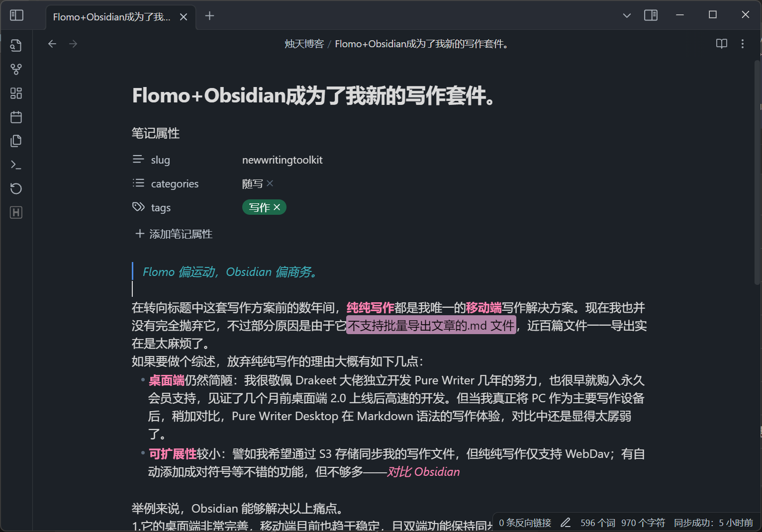This screenshot has width=762, height=532.
Task: Click sync status 同步成功
Action: click(714, 523)
